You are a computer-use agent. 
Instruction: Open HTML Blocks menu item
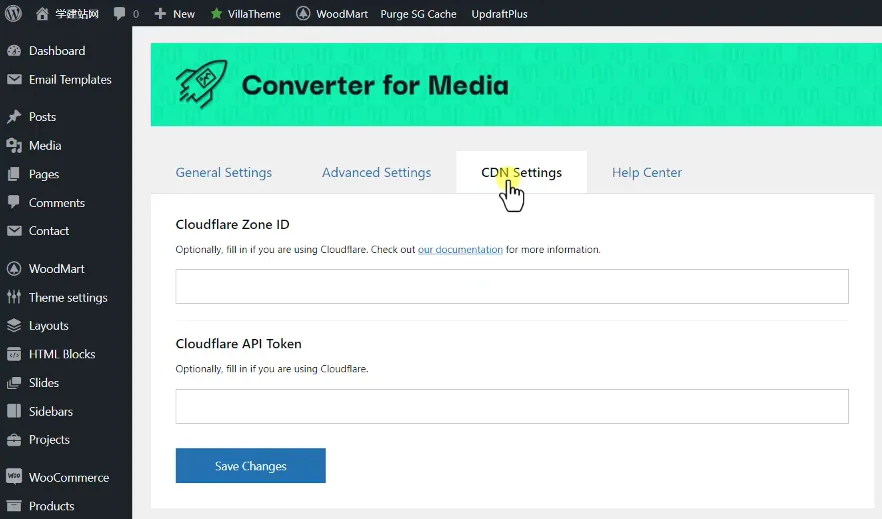[x=62, y=354]
